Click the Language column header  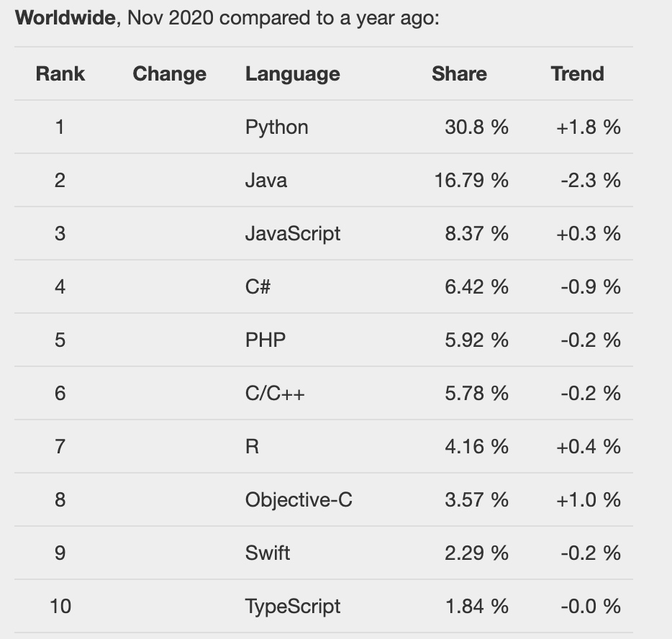(x=292, y=74)
